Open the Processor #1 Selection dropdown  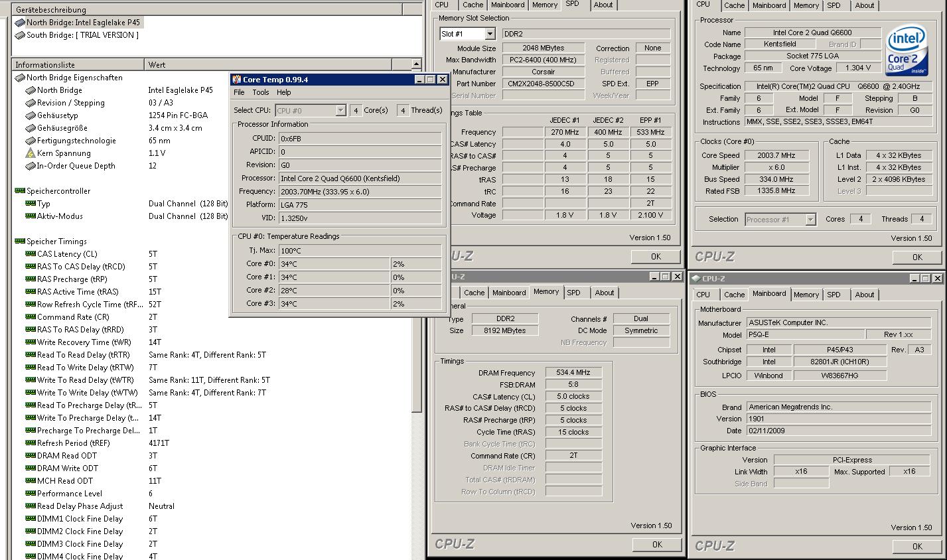click(810, 220)
